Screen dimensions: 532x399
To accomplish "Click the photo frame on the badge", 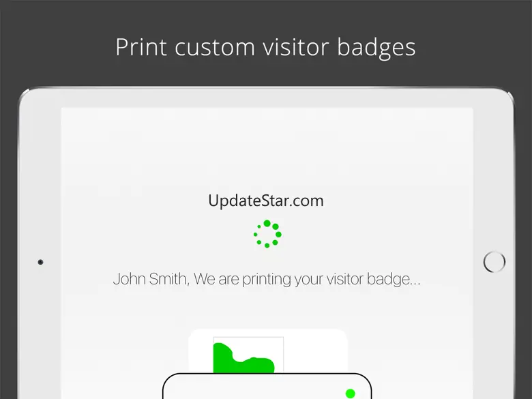I will point(248,355).
